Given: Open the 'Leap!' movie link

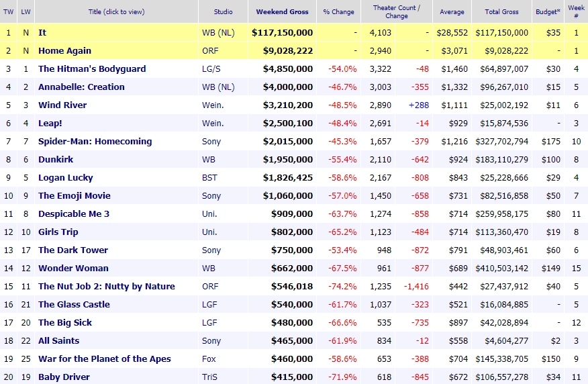Looking at the screenshot, I should coord(50,124).
